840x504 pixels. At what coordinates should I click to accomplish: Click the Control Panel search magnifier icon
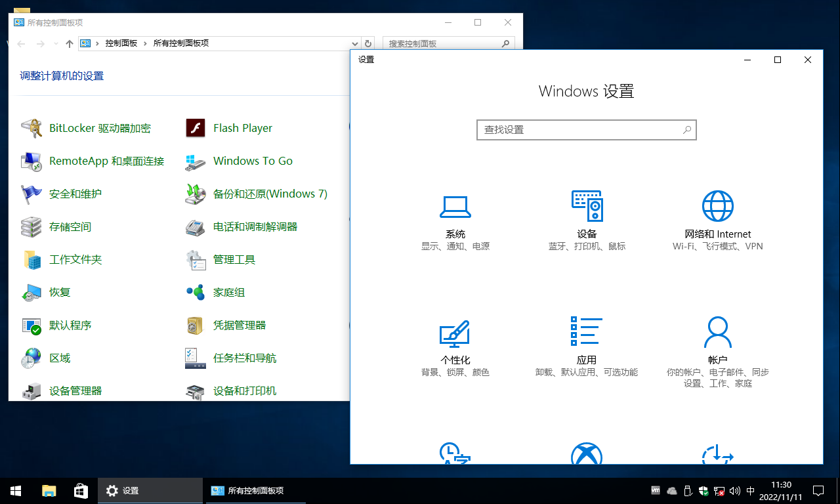pos(505,44)
